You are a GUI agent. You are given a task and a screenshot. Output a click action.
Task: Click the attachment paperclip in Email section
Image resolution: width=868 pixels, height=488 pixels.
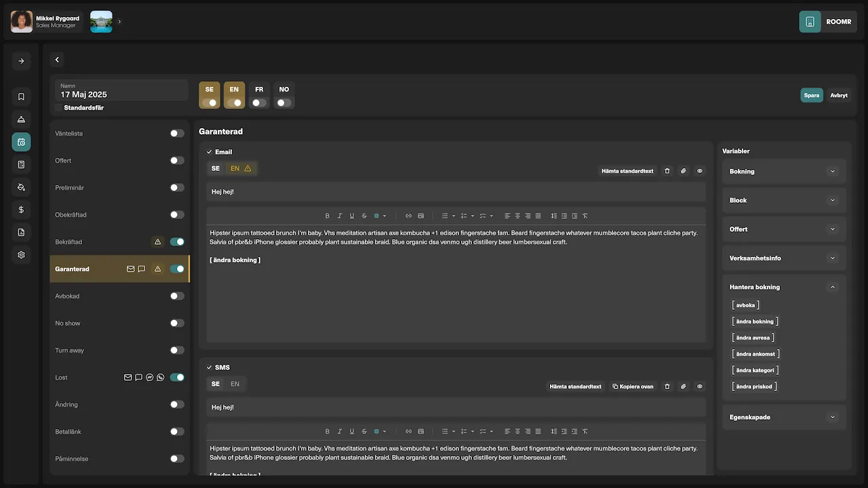pos(683,171)
